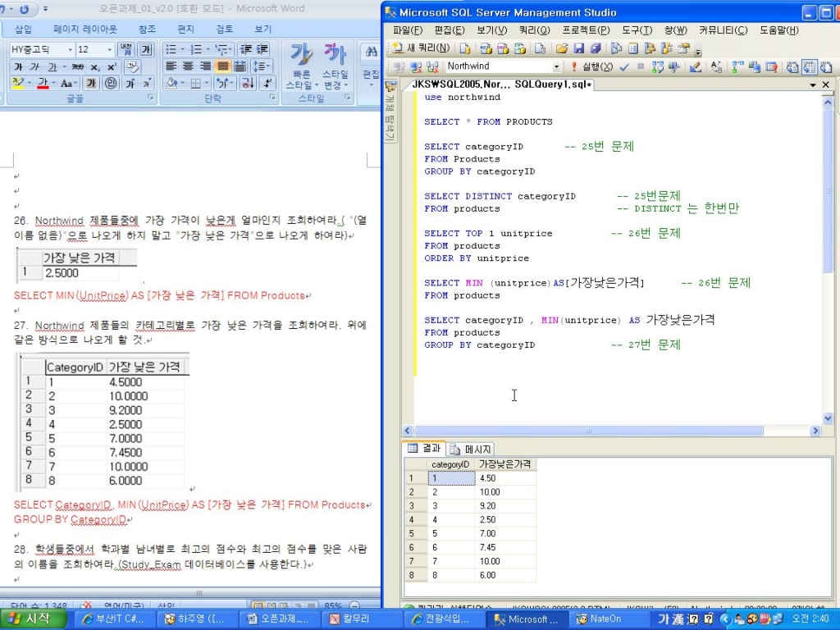Click the binoculars find icon in Word
Image resolution: width=840 pixels, height=630 pixels.
[371, 52]
